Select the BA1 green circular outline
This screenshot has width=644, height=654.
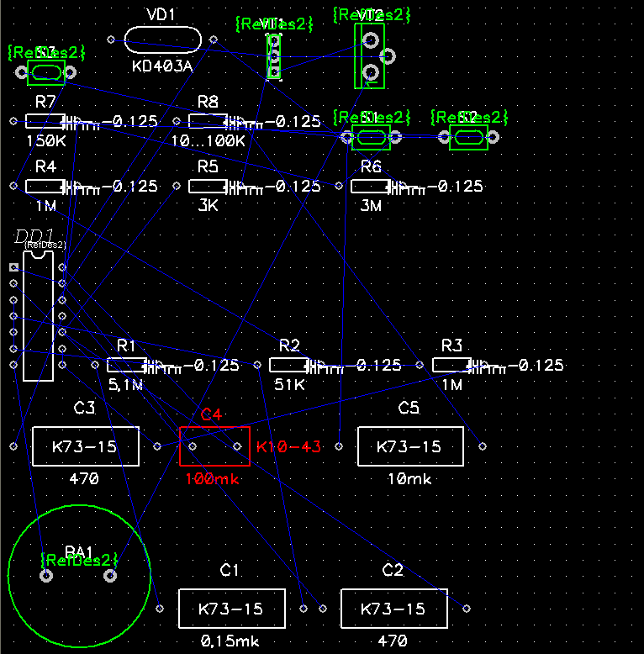tap(79, 576)
